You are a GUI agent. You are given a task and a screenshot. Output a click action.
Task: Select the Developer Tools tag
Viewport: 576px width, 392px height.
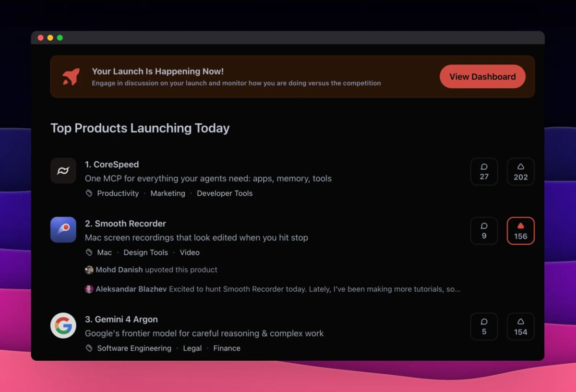point(225,193)
